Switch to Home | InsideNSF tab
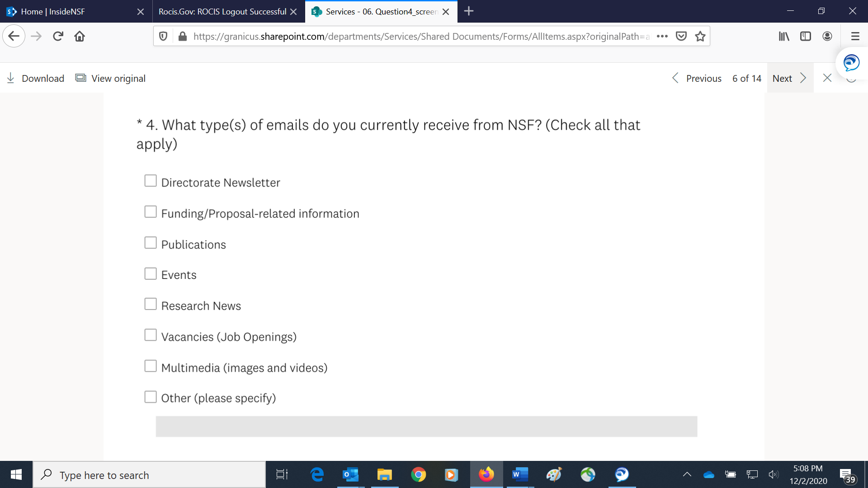The height and width of the screenshot is (488, 868). (68, 11)
